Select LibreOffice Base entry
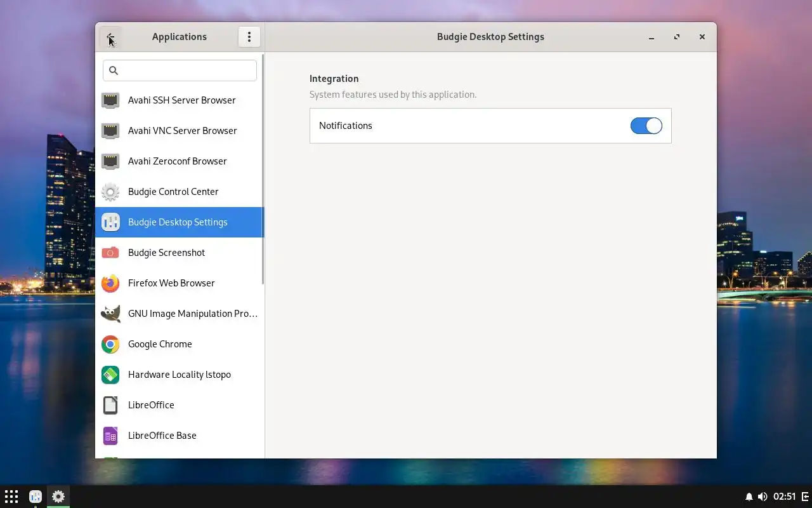Screen dimensions: 812x508 (180, 436)
